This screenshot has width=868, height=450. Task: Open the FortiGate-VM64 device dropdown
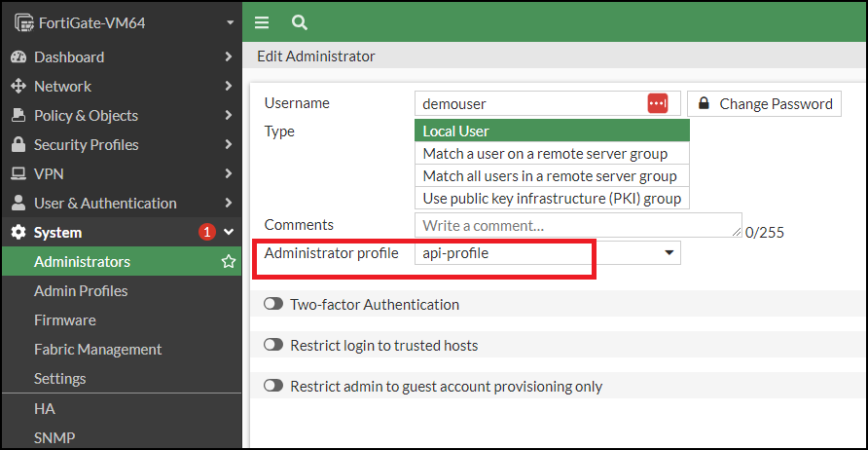pyautogui.click(x=229, y=22)
